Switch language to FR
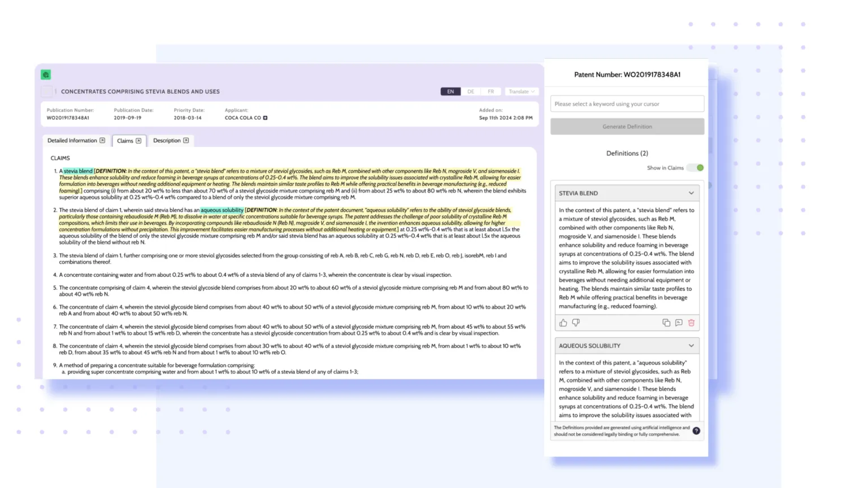 (491, 91)
